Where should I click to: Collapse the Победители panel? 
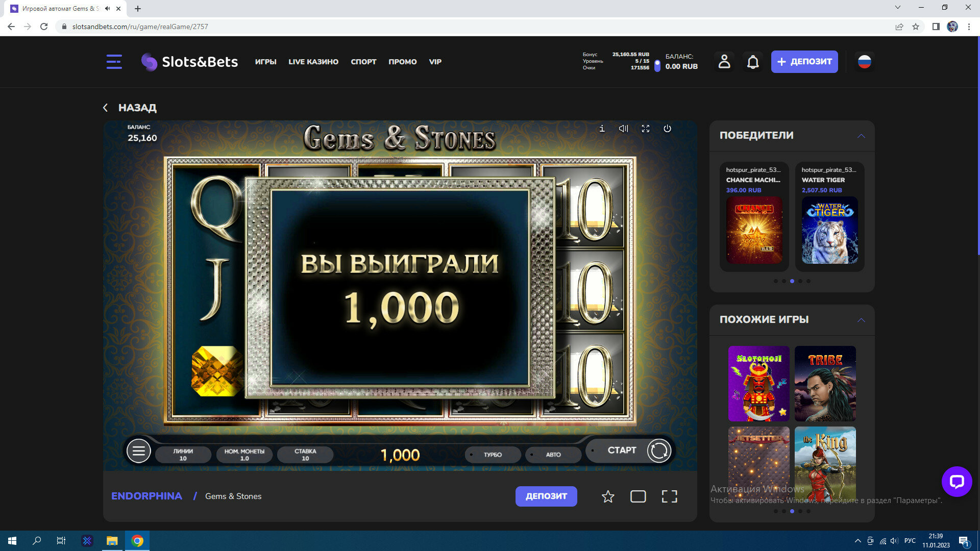tap(861, 136)
